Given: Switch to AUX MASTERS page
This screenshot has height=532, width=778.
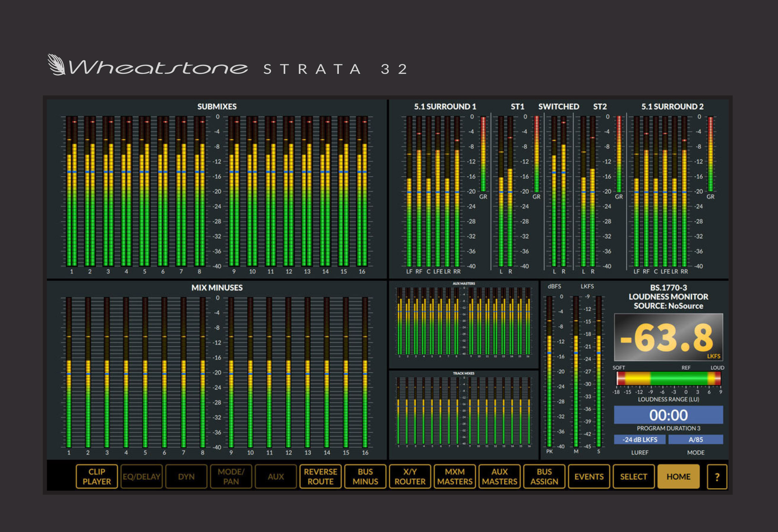Looking at the screenshot, I should 500,476.
